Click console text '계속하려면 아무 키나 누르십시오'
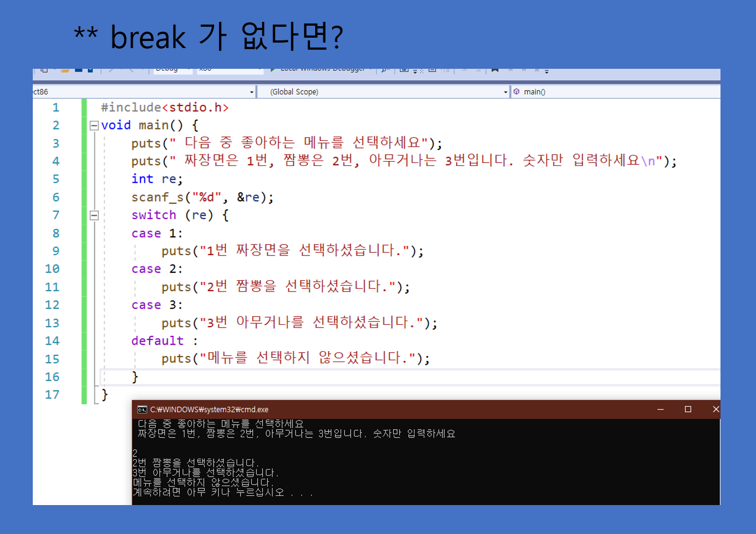Screen dimensions: 756x534 click(x=209, y=493)
